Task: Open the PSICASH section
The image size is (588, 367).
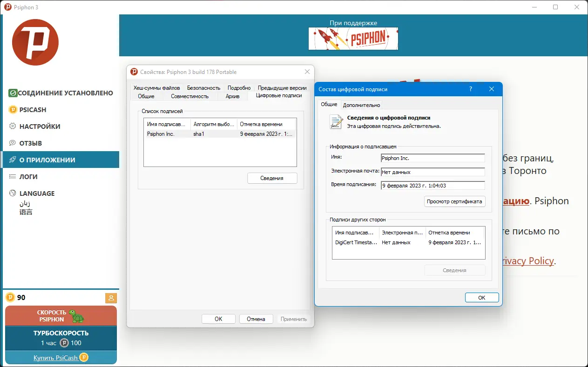Action: 61,110
